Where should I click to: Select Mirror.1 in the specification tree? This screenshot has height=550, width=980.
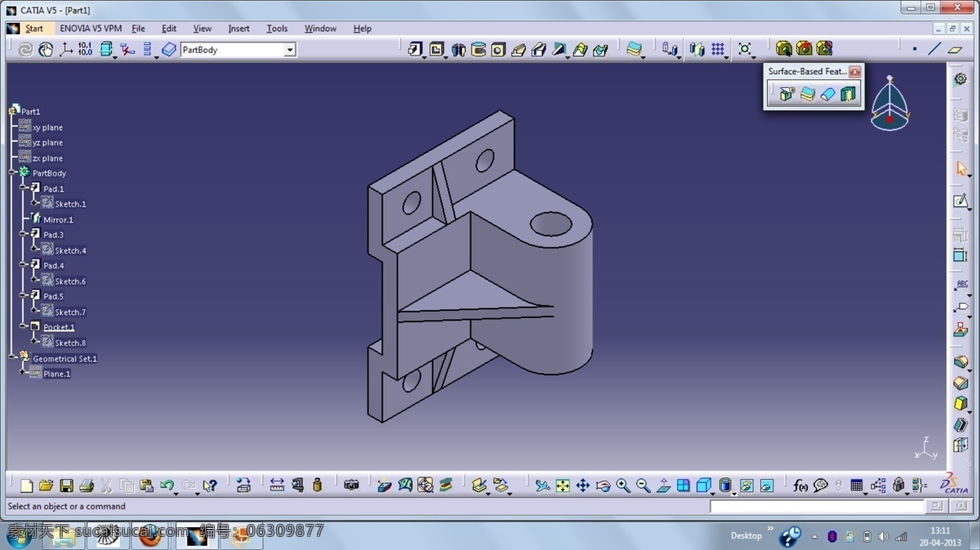tap(58, 220)
